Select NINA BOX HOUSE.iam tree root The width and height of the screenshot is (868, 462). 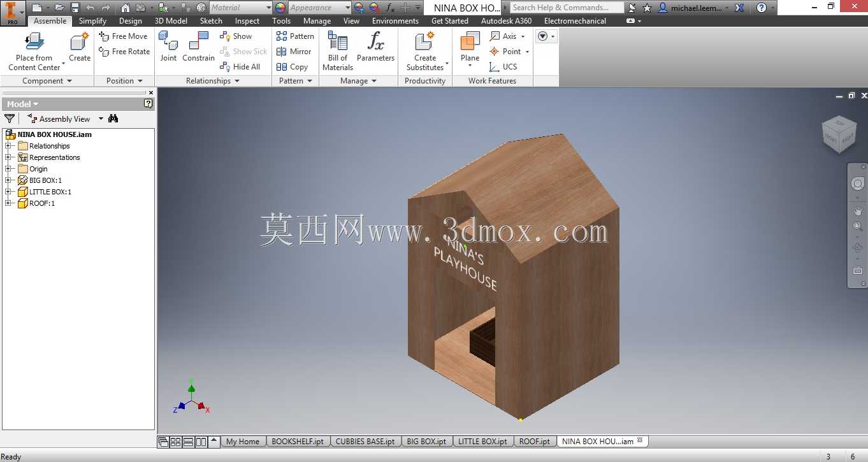[55, 134]
